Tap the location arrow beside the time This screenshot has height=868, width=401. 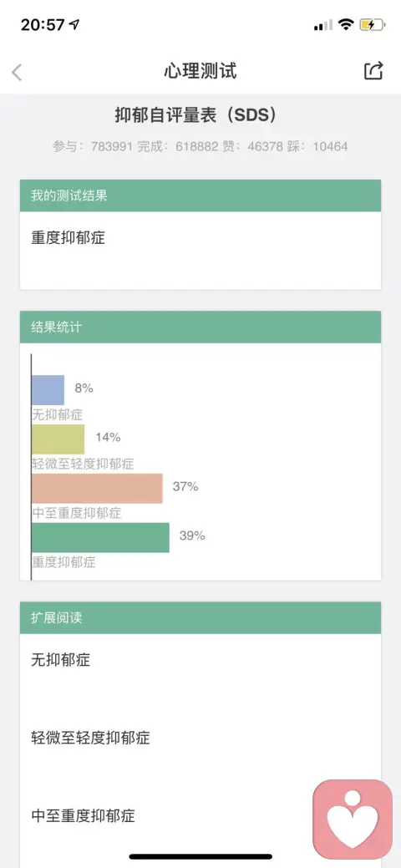pyautogui.click(x=74, y=24)
